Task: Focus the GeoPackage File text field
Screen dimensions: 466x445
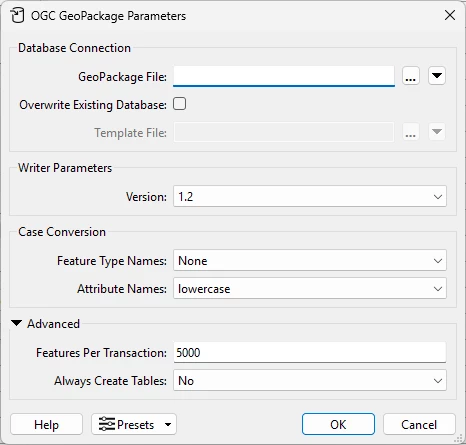Action: click(x=284, y=76)
